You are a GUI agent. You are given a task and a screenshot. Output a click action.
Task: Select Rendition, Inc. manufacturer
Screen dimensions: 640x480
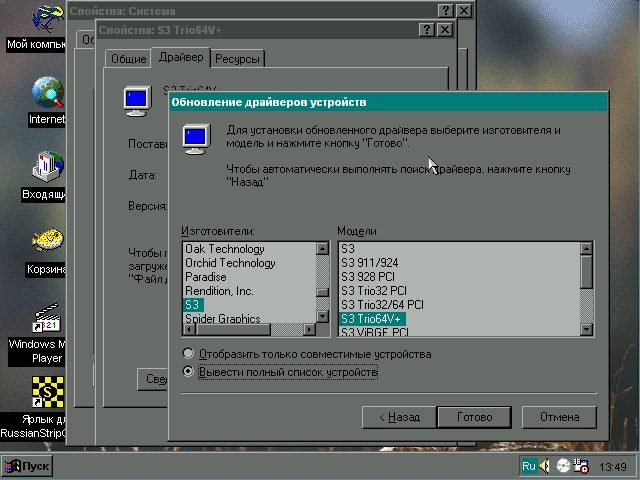coord(219,291)
